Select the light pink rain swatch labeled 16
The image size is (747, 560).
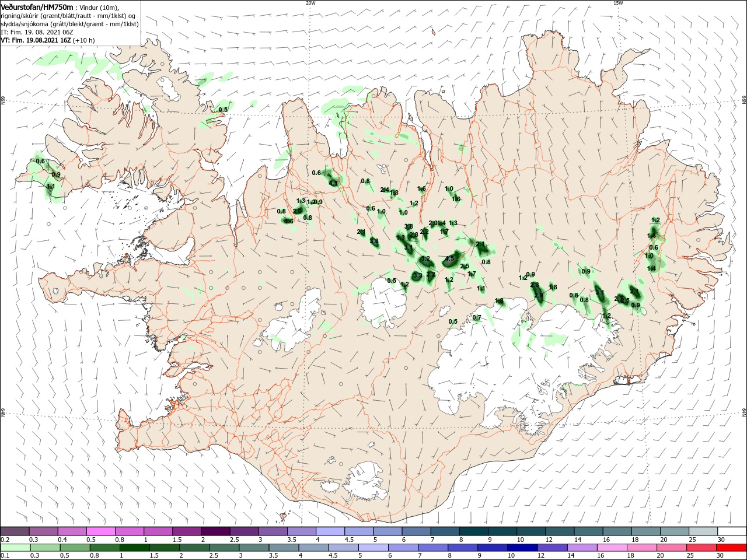tap(612, 548)
